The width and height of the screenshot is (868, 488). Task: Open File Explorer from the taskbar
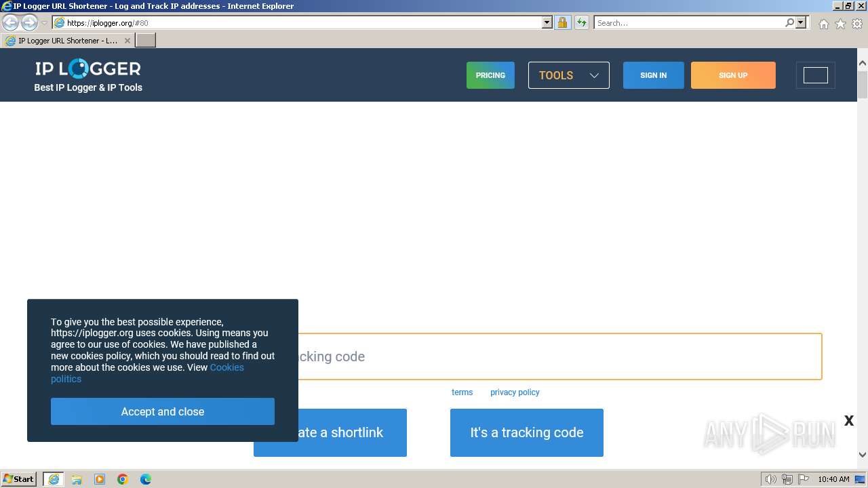coord(77,479)
